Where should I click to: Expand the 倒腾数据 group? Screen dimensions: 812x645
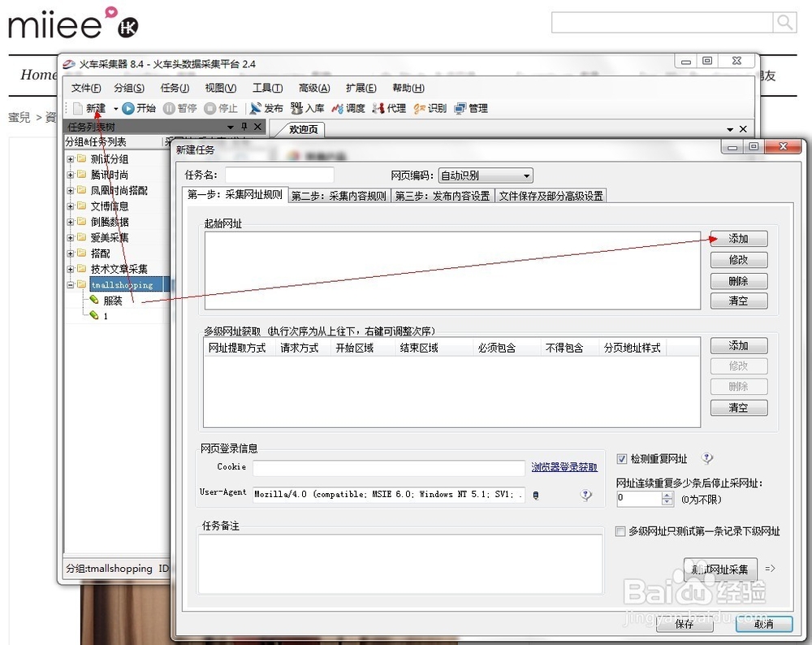coord(70,223)
